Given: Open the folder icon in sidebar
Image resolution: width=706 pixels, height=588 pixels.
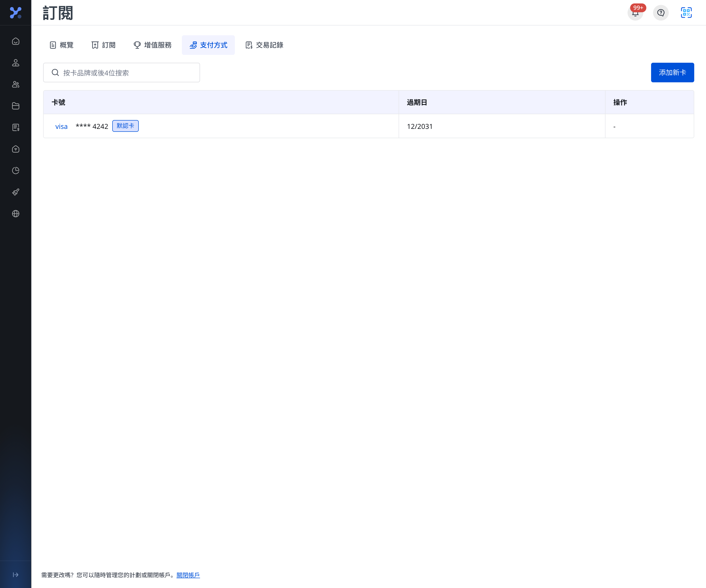Looking at the screenshot, I should tap(15, 106).
